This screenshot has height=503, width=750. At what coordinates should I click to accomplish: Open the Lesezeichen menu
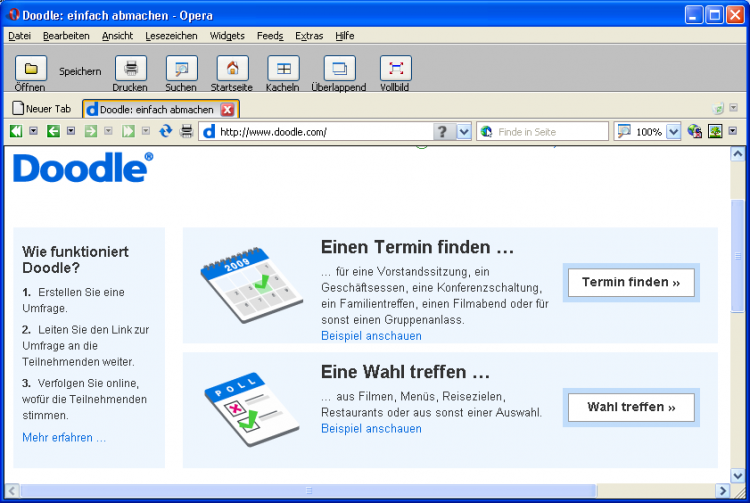(170, 35)
